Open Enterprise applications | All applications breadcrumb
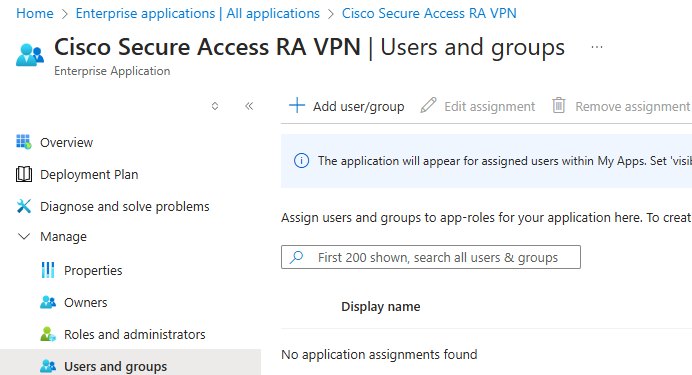Image resolution: width=692 pixels, height=375 pixels. click(198, 14)
